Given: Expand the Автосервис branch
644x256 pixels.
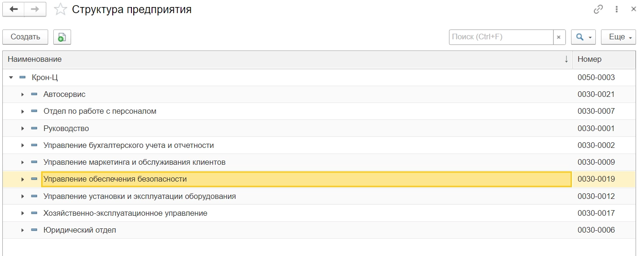Looking at the screenshot, I should pos(22,95).
